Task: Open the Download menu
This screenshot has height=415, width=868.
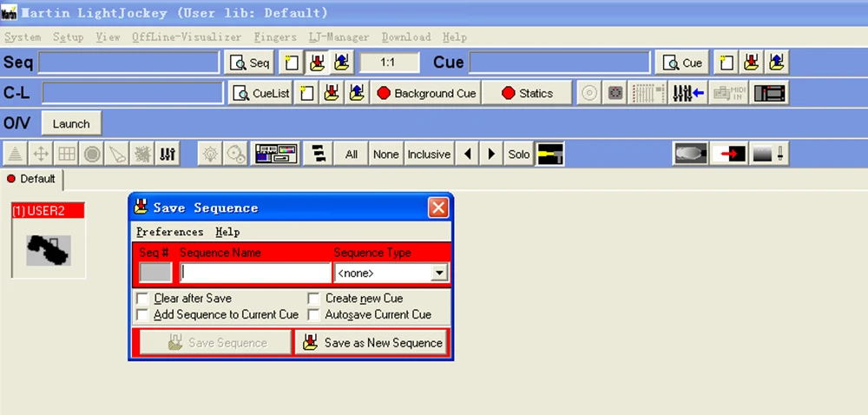Action: tap(405, 37)
